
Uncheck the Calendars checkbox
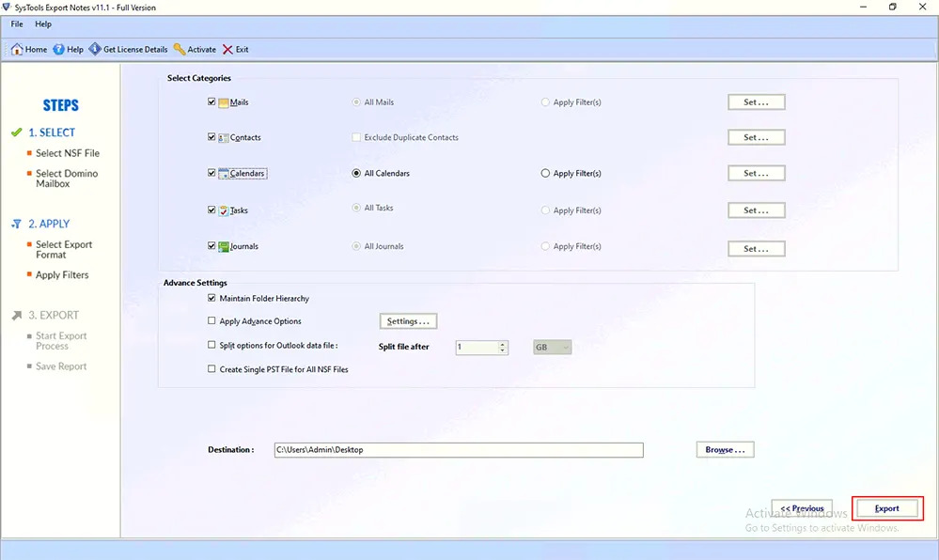[x=211, y=173]
